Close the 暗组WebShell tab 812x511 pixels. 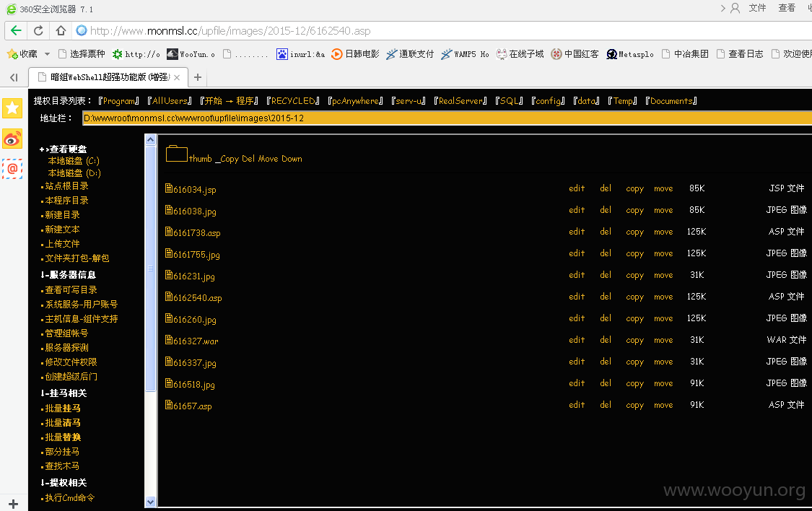(x=177, y=77)
